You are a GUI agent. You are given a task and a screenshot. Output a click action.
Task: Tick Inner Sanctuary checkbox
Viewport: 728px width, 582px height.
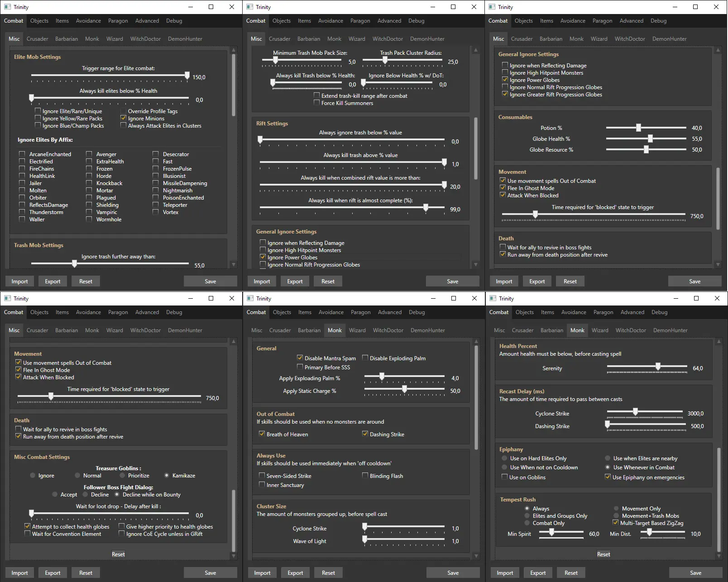coord(262,485)
